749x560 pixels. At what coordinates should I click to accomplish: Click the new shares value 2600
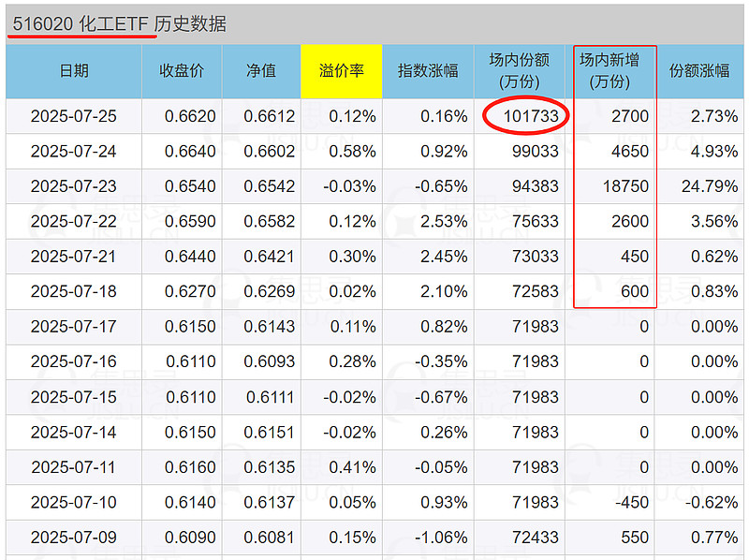click(x=630, y=221)
